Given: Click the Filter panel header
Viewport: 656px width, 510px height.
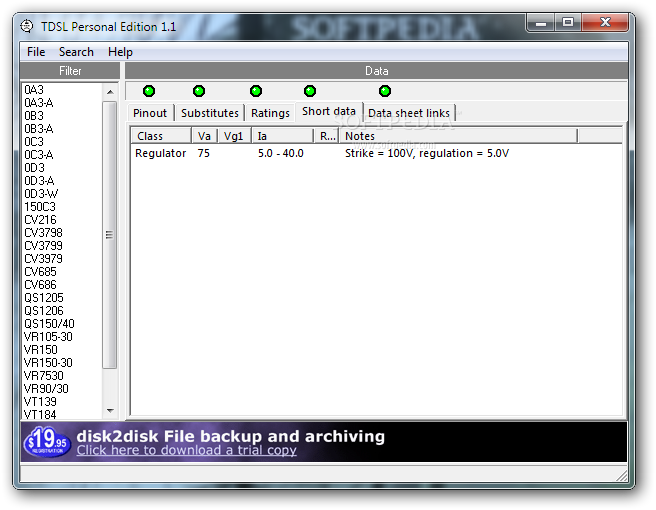Looking at the screenshot, I should tap(70, 71).
